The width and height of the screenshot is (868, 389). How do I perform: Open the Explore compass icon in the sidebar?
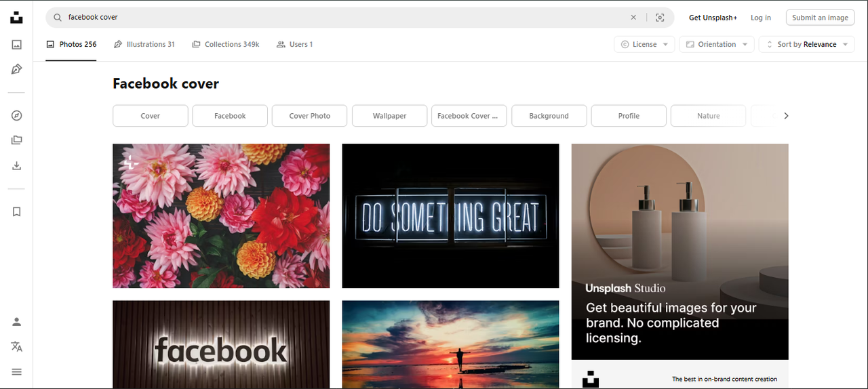[17, 116]
